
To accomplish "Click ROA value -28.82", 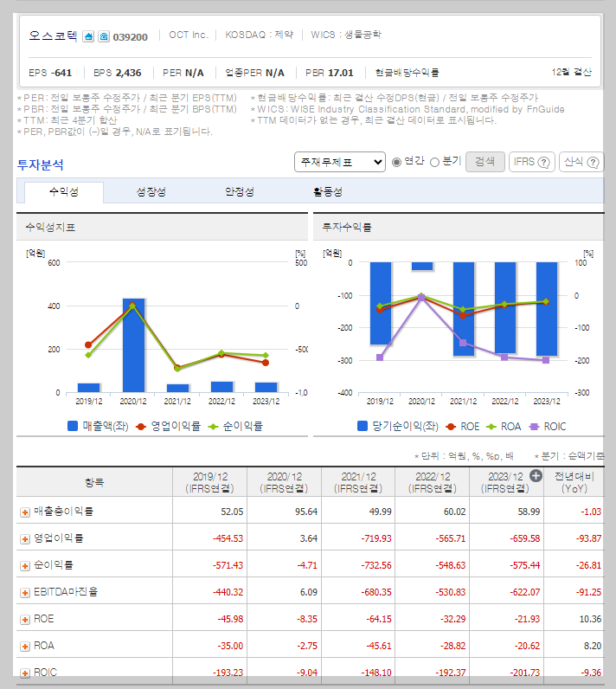I will tap(452, 646).
